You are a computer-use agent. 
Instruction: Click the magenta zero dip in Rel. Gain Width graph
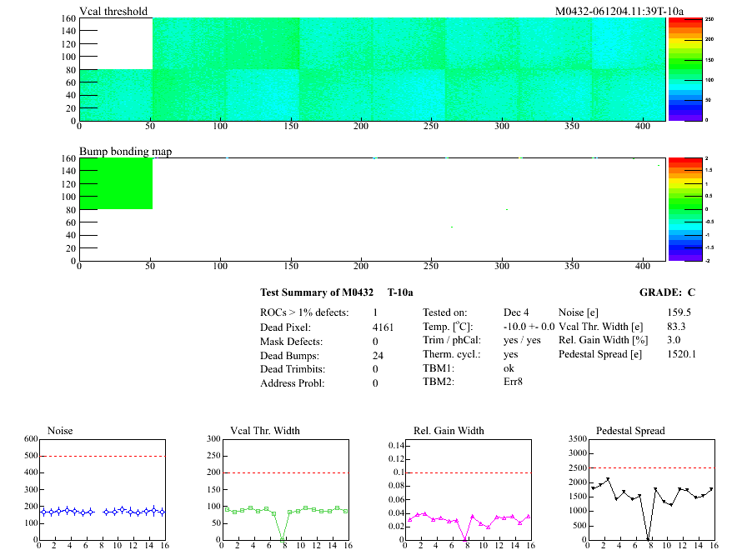465,539
